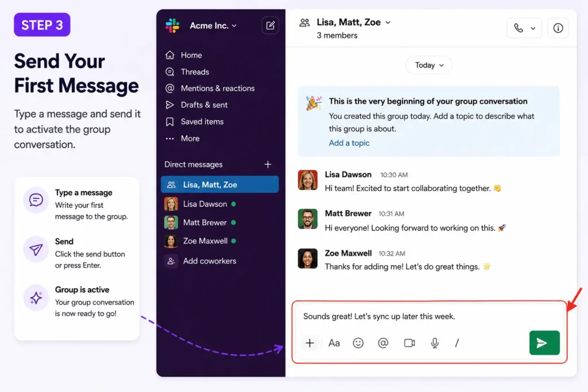
Task: Start a call with the phone icon
Action: [519, 28]
